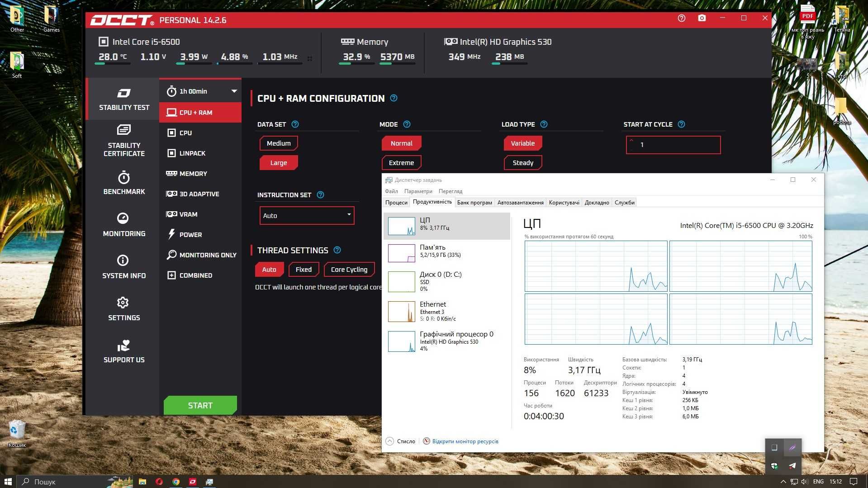Open Файл menu in Task Manager
The image size is (868, 488).
[x=391, y=191]
